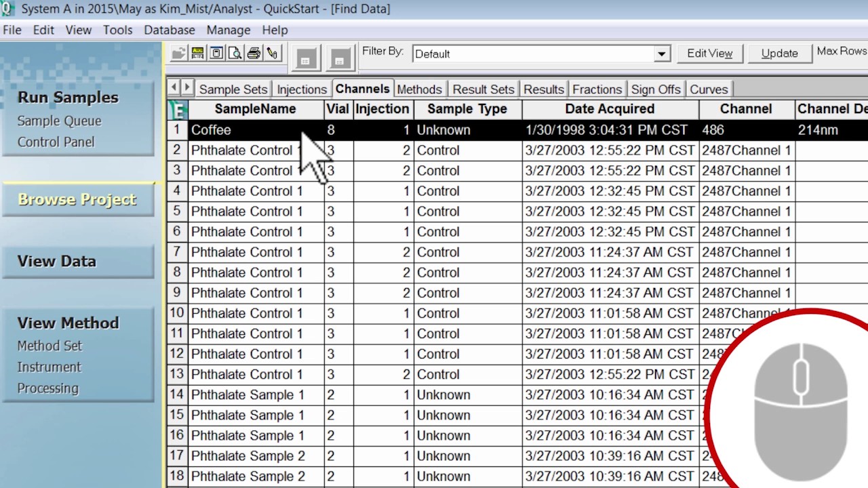Sort by the Date Acquired column header
The image size is (868, 488).
(610, 109)
